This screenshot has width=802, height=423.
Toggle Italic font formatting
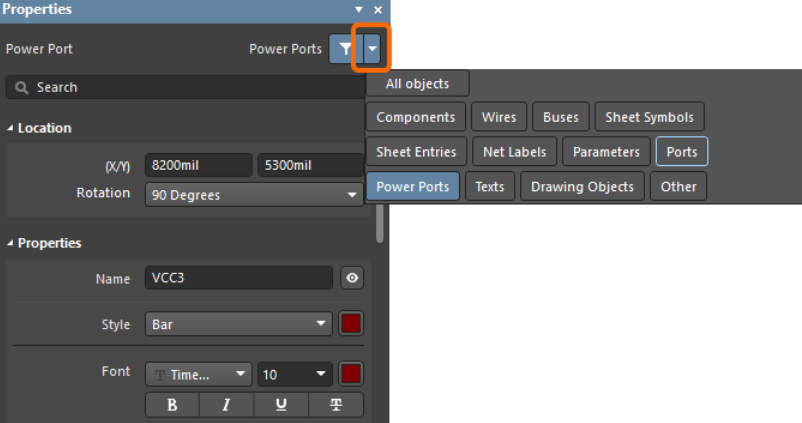[x=227, y=405]
